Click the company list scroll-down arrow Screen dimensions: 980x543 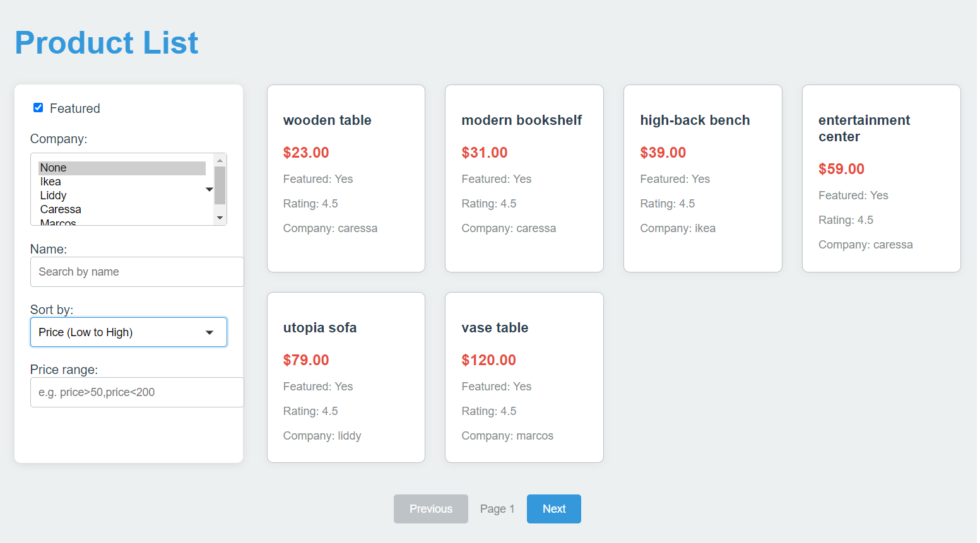point(220,218)
